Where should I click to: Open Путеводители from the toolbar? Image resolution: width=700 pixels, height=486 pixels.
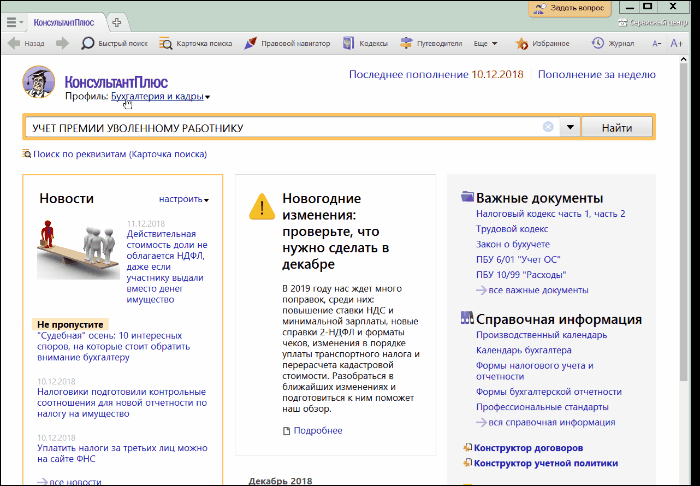431,43
